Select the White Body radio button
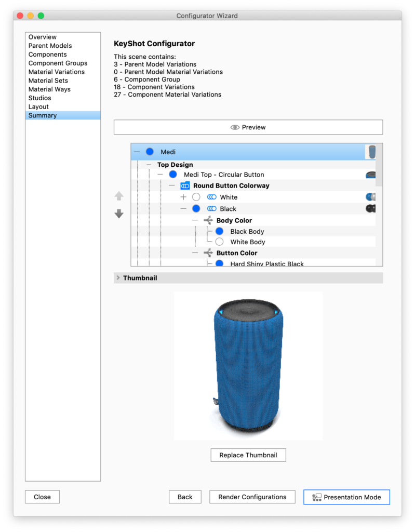This screenshot has width=415, height=532. point(219,242)
